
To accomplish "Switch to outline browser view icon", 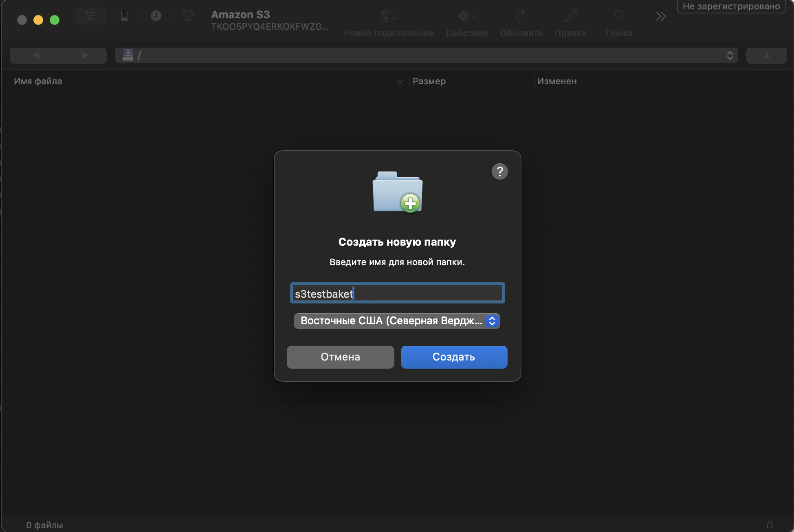I will pyautogui.click(x=90, y=16).
